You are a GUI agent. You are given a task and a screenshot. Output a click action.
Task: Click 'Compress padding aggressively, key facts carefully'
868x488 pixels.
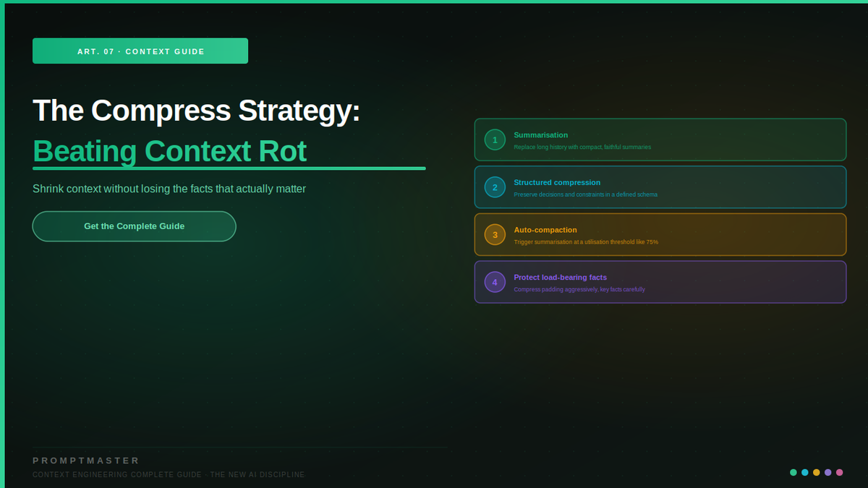(x=579, y=289)
